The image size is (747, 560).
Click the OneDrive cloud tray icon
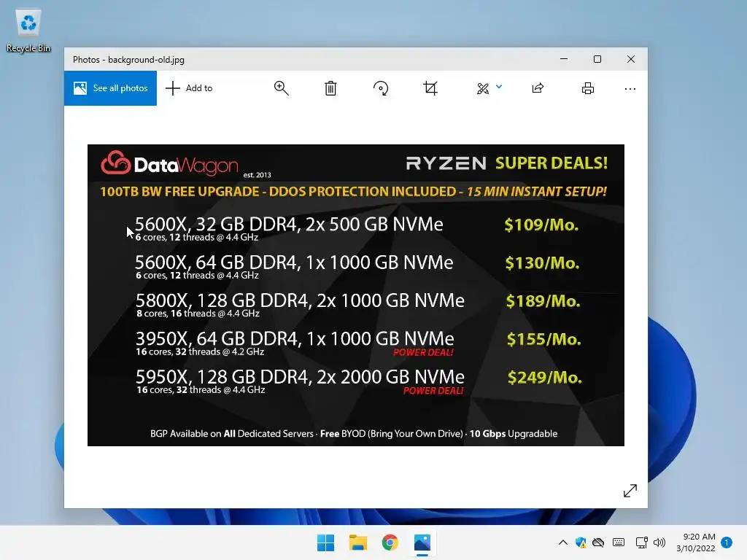click(x=598, y=542)
